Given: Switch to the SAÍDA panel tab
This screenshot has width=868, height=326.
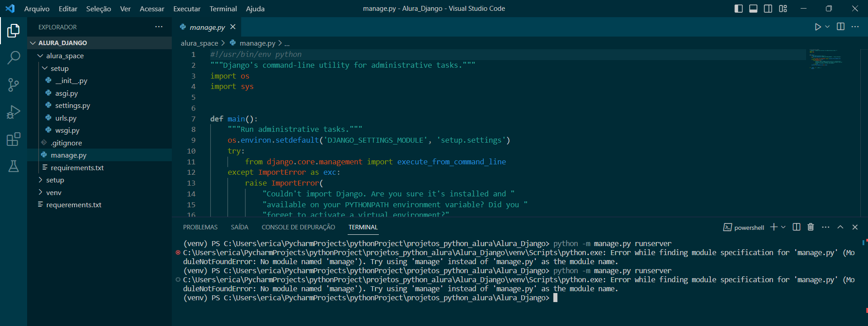Looking at the screenshot, I should pyautogui.click(x=240, y=227).
